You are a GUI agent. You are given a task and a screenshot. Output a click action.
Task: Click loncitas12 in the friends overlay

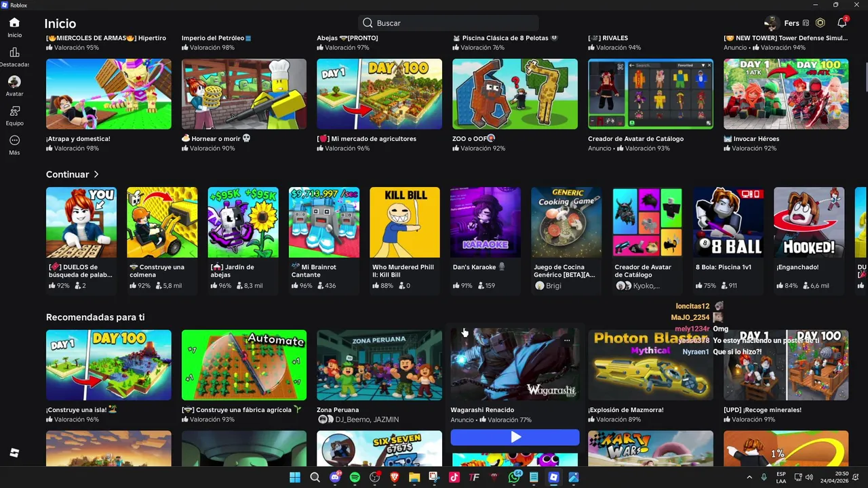(x=692, y=306)
